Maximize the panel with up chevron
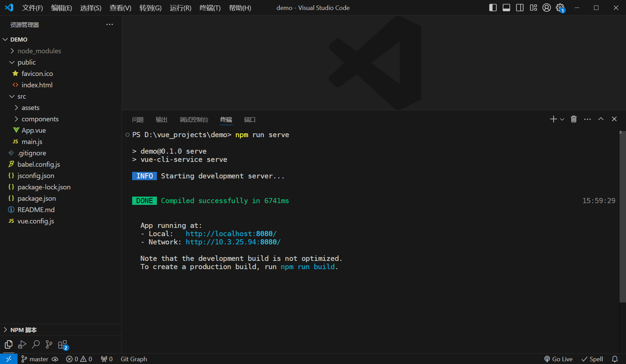Image resolution: width=626 pixels, height=364 pixels. click(x=601, y=119)
